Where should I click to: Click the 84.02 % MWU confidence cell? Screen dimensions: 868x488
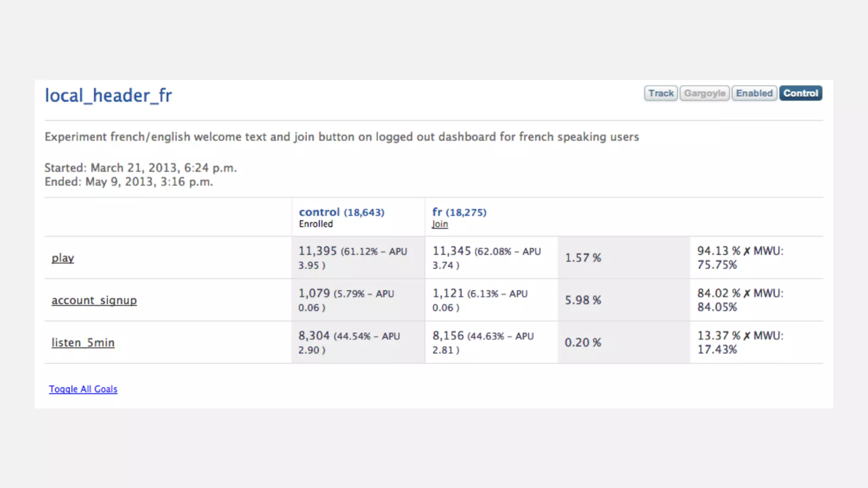click(740, 300)
